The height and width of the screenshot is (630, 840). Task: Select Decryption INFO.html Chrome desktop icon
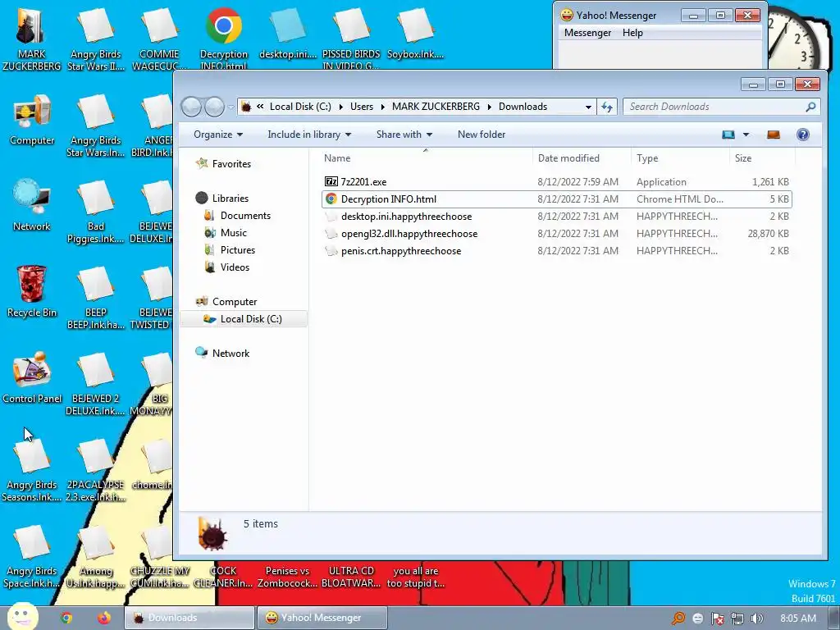[223, 39]
